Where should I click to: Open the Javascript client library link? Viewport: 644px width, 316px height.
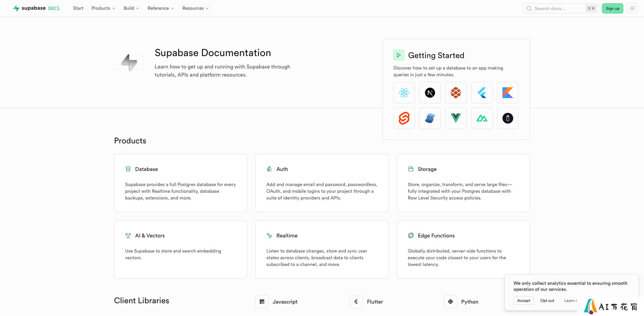[285, 302]
